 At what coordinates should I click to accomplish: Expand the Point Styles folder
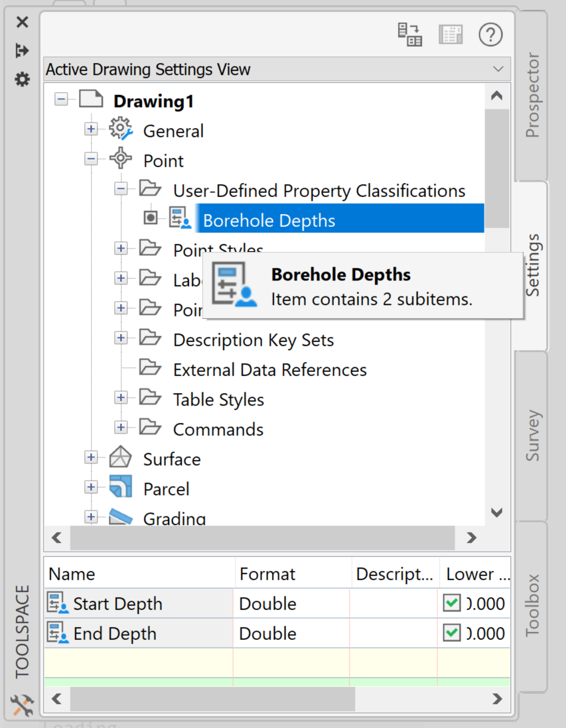(x=121, y=248)
